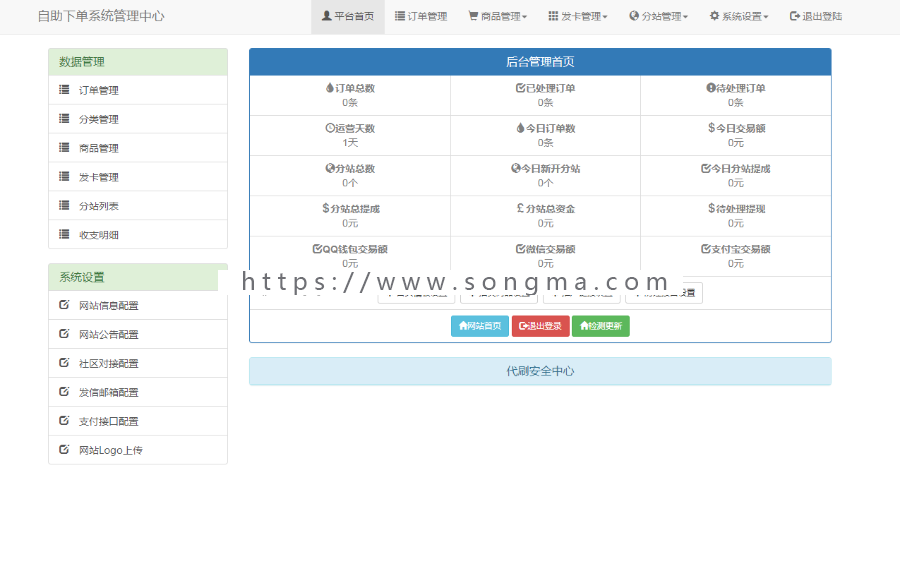This screenshot has width=900, height=564.
Task: Click logout icon beside 退出登陆
Action: point(794,16)
